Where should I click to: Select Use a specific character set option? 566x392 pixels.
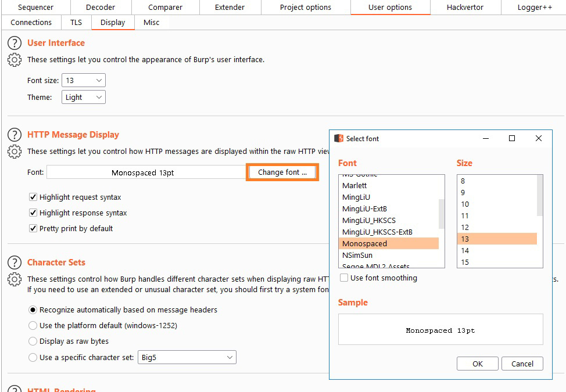click(x=33, y=357)
